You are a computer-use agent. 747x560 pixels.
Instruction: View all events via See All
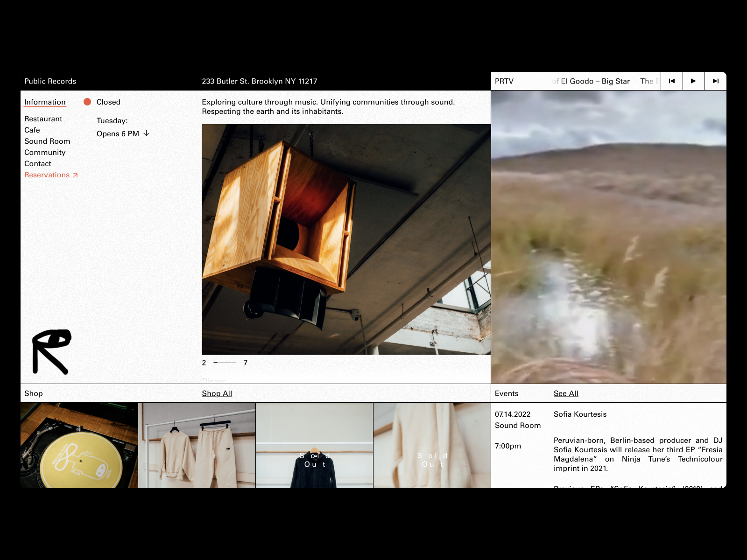tap(565, 393)
